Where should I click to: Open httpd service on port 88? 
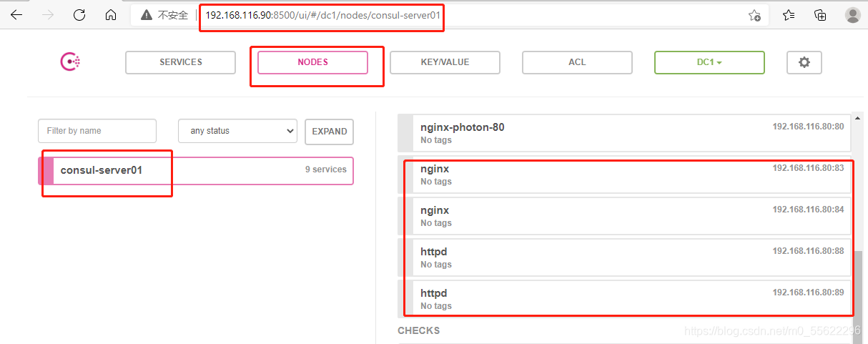pos(624,257)
